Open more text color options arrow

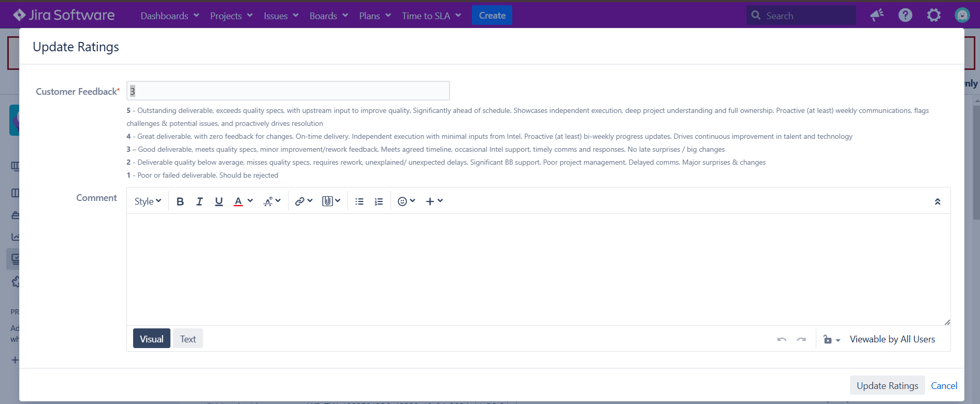[x=250, y=201]
